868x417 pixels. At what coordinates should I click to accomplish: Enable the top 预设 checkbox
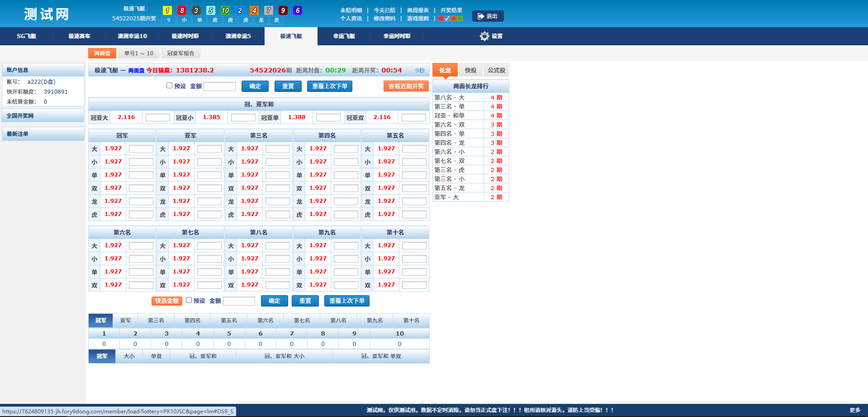[169, 86]
